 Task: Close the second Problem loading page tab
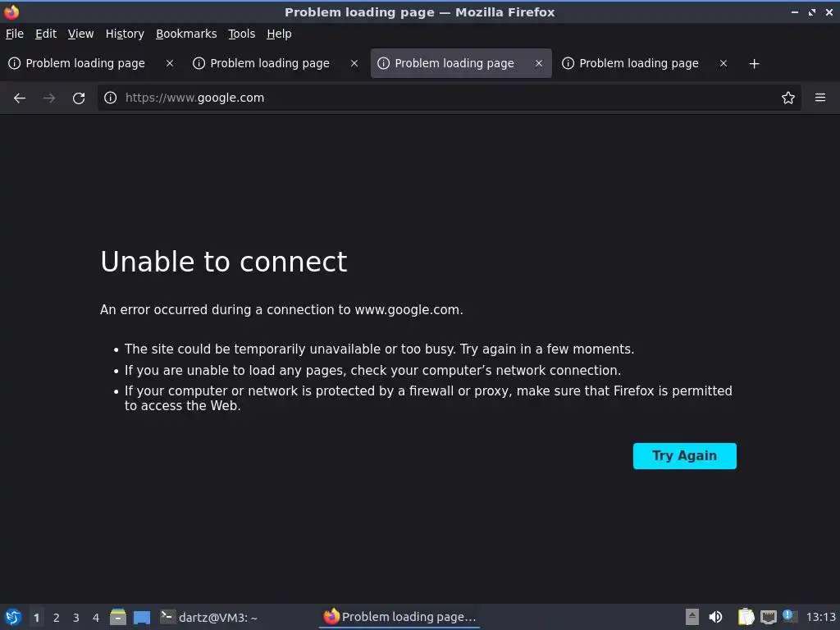tap(354, 63)
